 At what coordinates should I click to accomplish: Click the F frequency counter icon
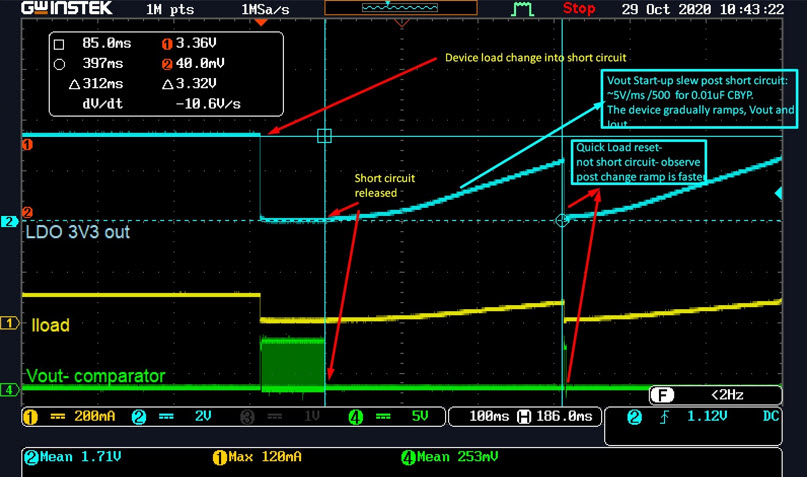pos(662,395)
